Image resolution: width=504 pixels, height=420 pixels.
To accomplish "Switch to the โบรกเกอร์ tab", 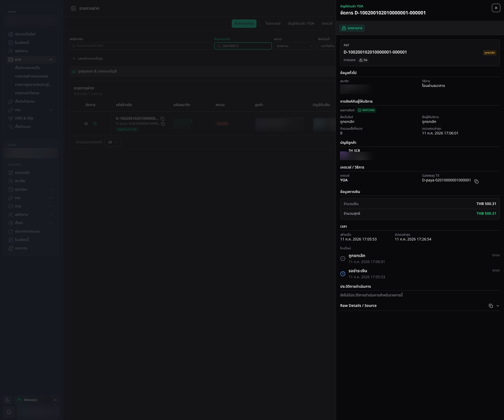I will click(x=273, y=24).
